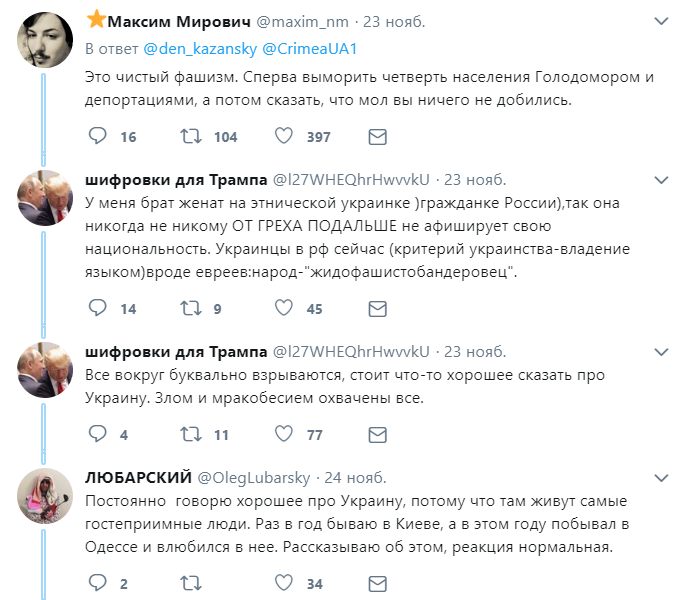The image size is (687, 600).
Task: Send Максим Мирович's tweet via direct message
Action: (377, 136)
